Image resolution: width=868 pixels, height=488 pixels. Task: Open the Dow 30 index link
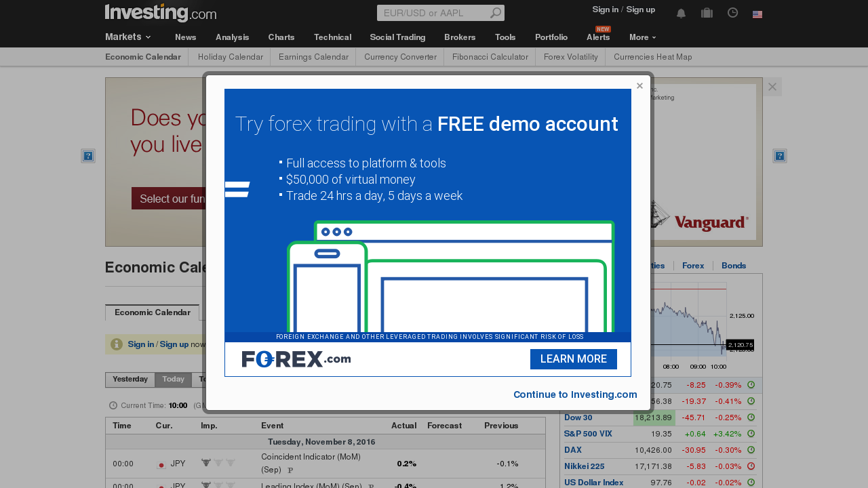pos(578,418)
